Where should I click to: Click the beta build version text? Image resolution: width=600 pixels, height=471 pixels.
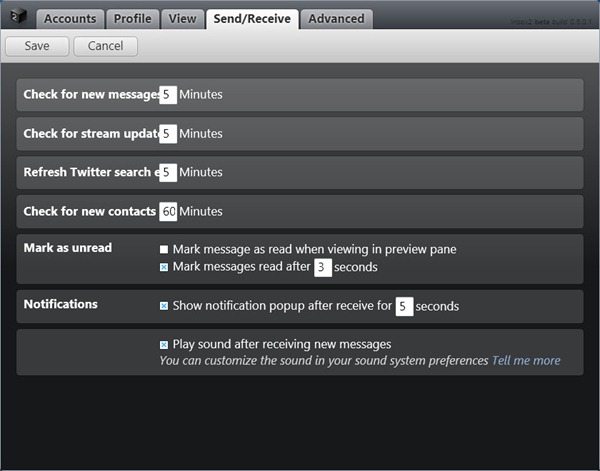coord(552,19)
